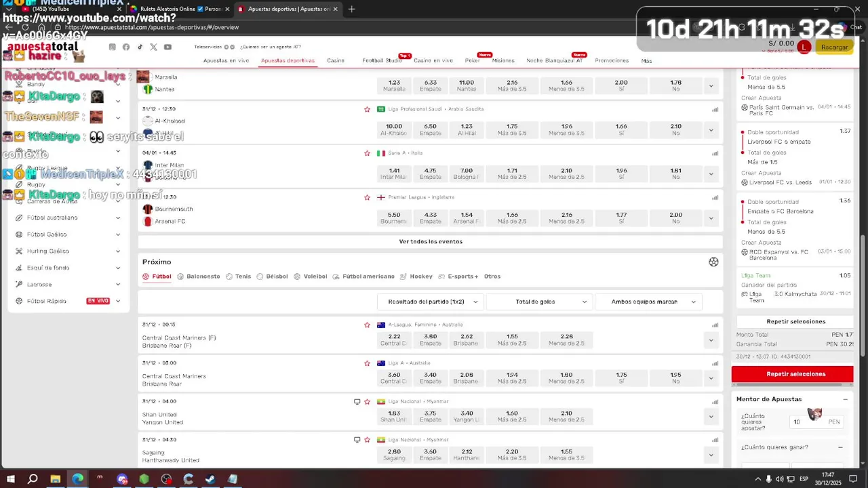Open Total de goles dropdown

pyautogui.click(x=540, y=302)
